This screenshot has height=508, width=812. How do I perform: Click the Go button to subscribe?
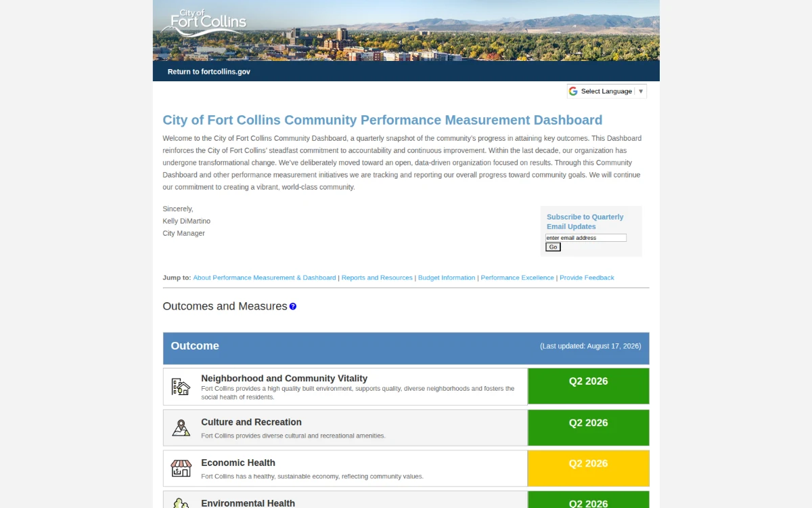pyautogui.click(x=553, y=247)
